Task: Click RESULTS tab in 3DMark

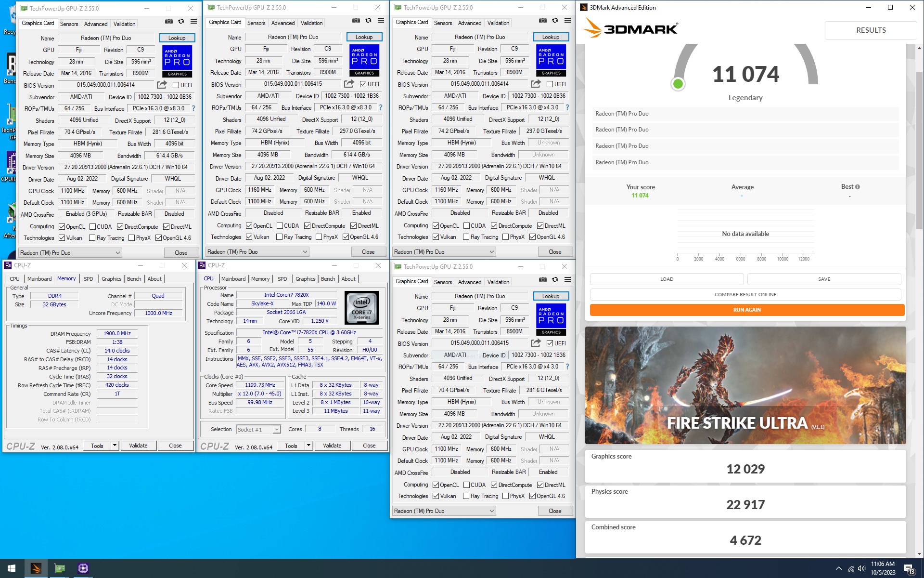Action: tap(871, 30)
